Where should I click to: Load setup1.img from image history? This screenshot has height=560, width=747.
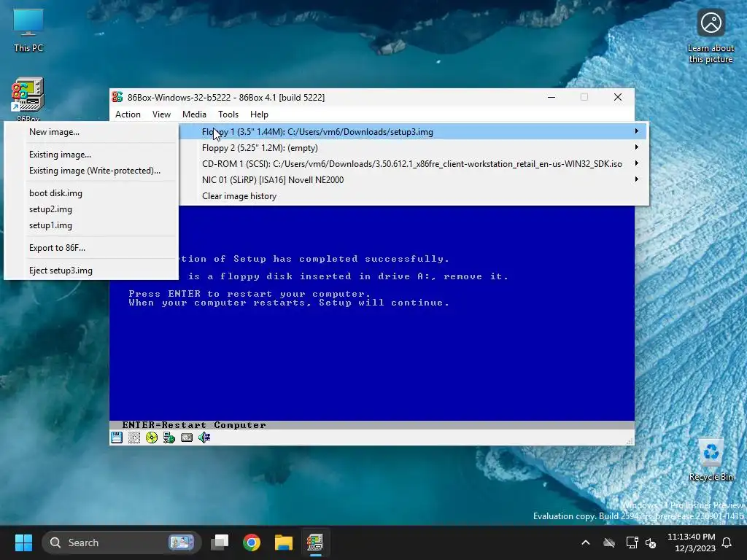coord(91,225)
